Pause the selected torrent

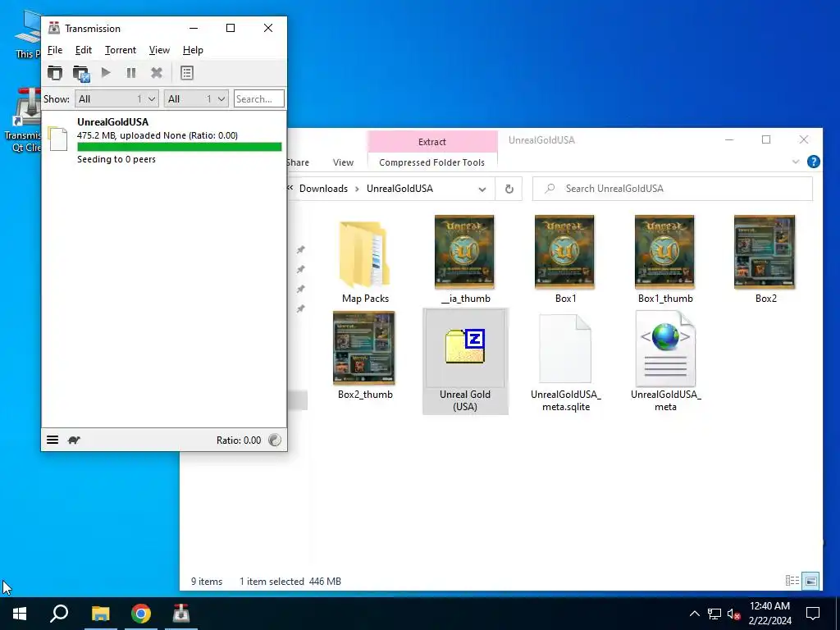pos(130,73)
